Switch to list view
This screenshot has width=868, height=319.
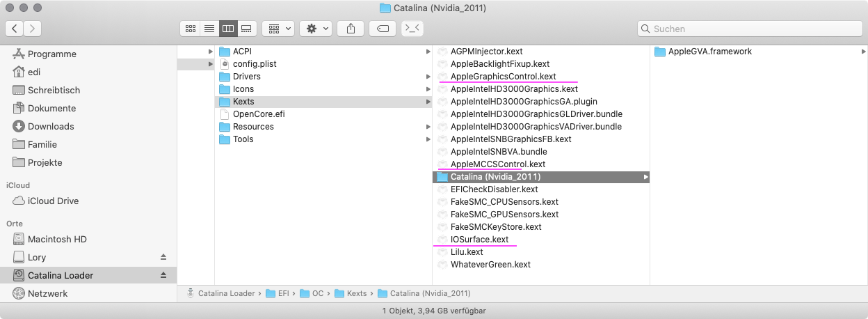pos(209,29)
